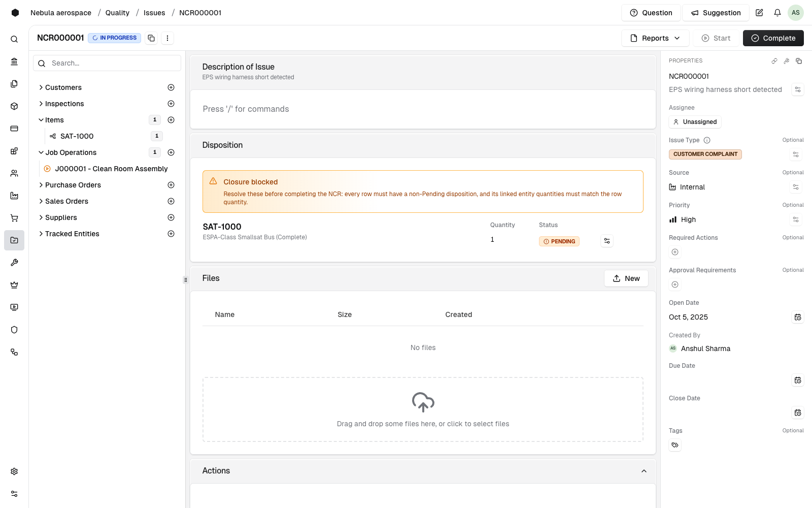This screenshot has height=508, width=812.
Task: Expand the Suppliers section
Action: 41,217
